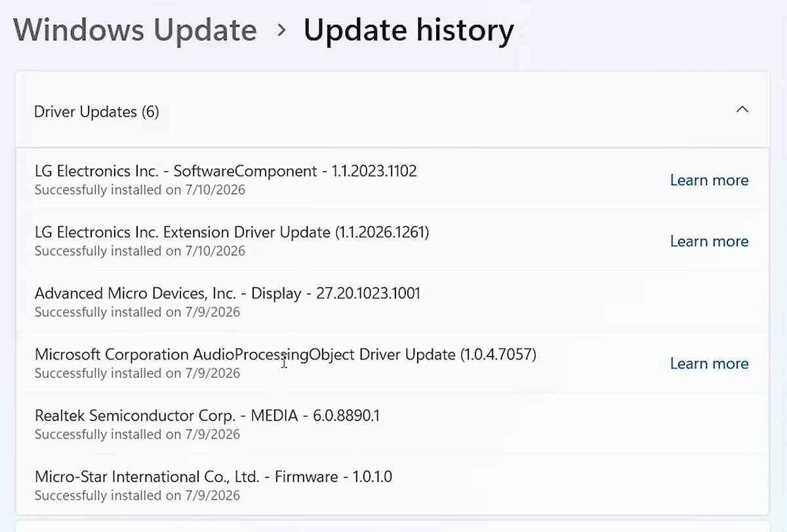Select LG Electronics Extension Driver Update entry
The width and height of the screenshot is (787, 532).
pyautogui.click(x=392, y=240)
